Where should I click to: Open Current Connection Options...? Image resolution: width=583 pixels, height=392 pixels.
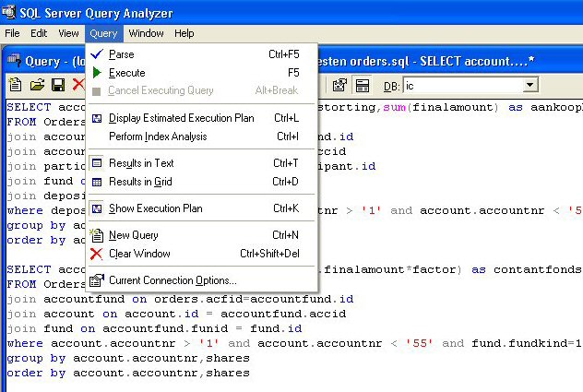tap(201, 280)
